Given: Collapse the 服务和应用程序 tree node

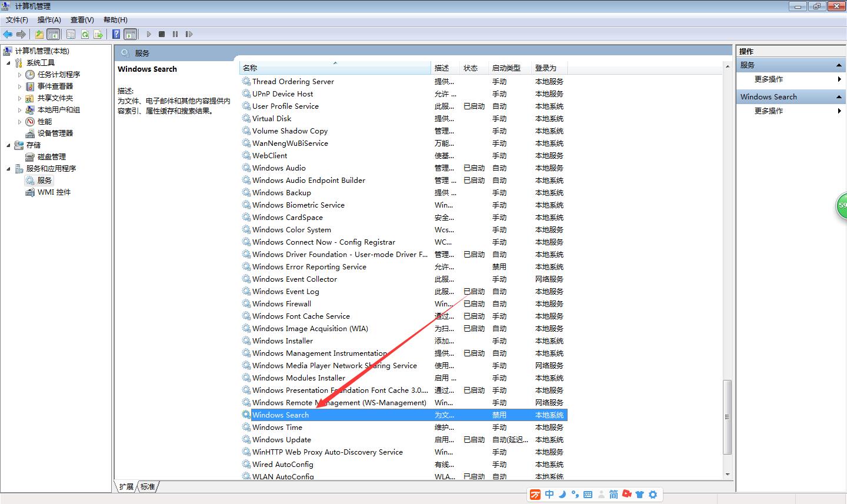Looking at the screenshot, I should (8, 169).
